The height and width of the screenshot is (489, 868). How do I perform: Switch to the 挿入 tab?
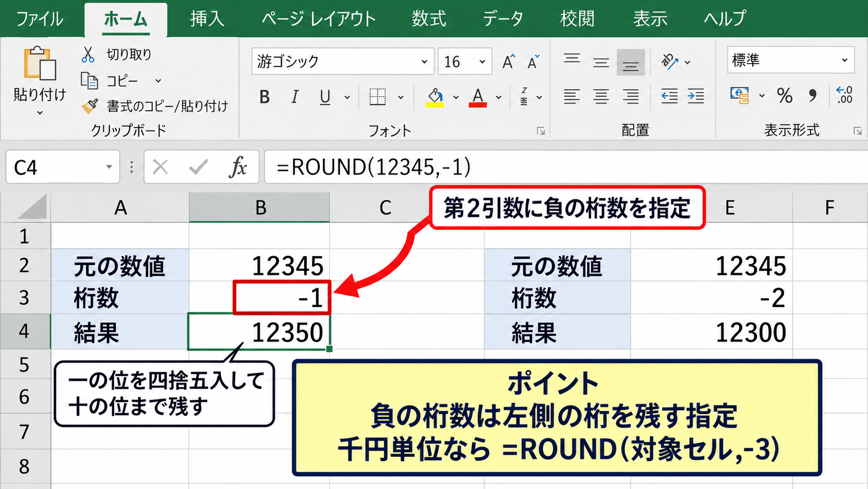[207, 19]
